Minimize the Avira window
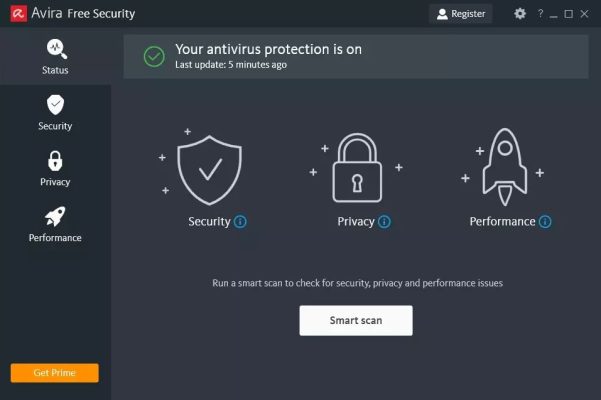 pos(555,14)
